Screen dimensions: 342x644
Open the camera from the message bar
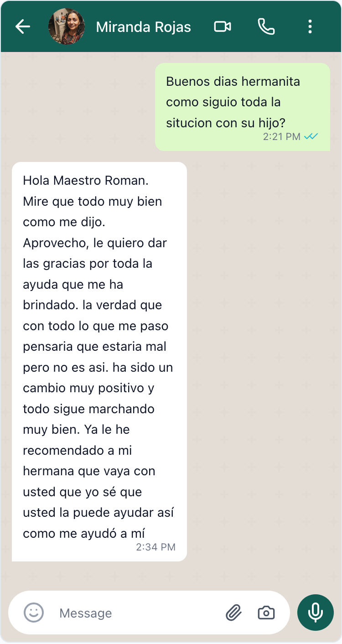[x=266, y=613]
